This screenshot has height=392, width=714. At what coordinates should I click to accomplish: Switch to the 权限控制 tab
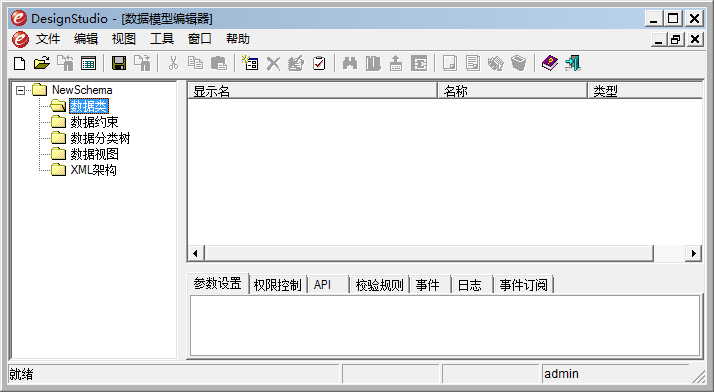[x=277, y=285]
